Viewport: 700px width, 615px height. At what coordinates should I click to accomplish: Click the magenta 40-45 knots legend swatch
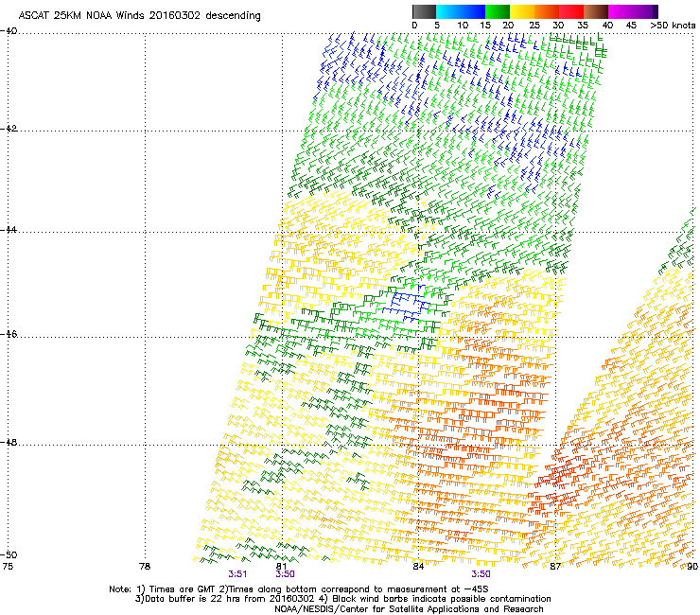pos(621,11)
